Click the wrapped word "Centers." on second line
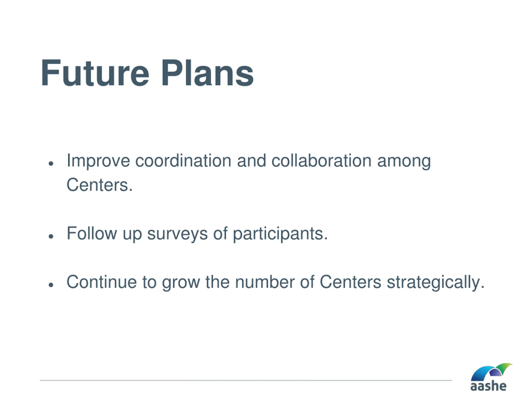532x399 pixels. pos(99,185)
